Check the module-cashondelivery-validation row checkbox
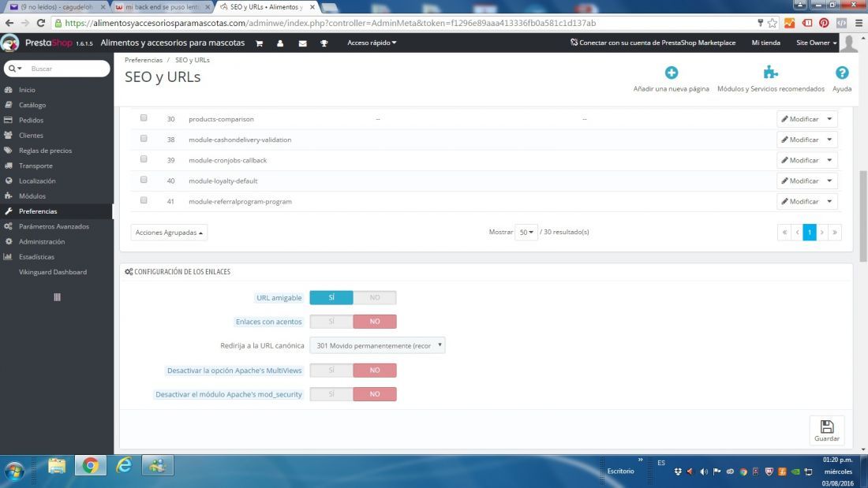 144,138
